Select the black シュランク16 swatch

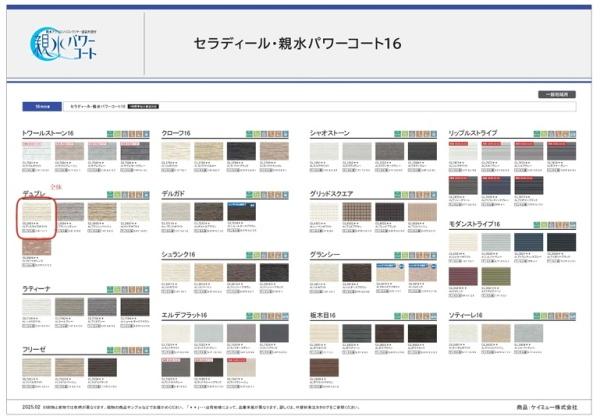pyautogui.click(x=274, y=272)
